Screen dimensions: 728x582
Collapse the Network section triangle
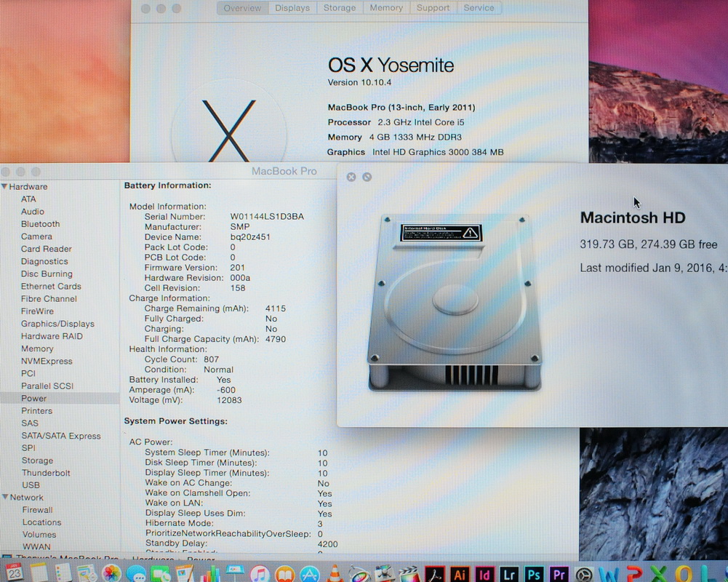[x=5, y=497]
